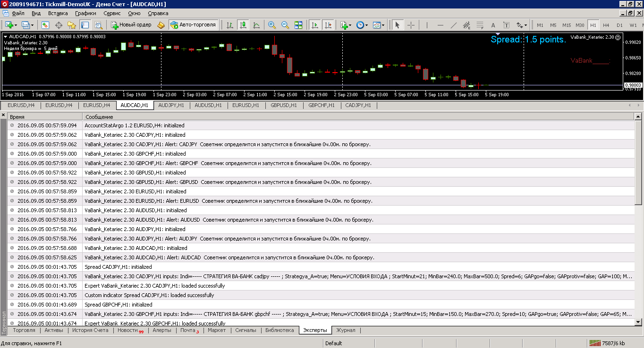Open the Strategy Tester icon
The width and height of the screenshot is (644, 348).
coord(98,25)
